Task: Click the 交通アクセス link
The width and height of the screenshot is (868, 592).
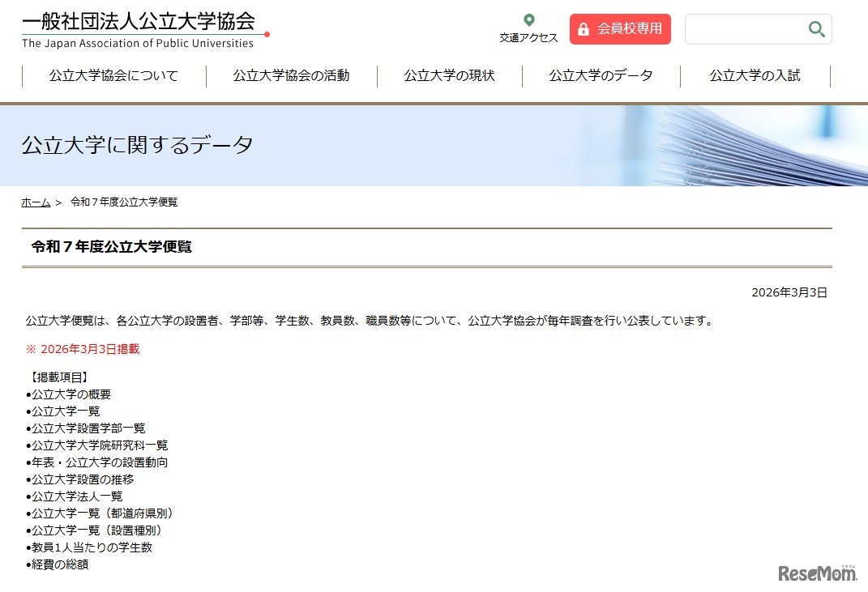Action: (528, 36)
